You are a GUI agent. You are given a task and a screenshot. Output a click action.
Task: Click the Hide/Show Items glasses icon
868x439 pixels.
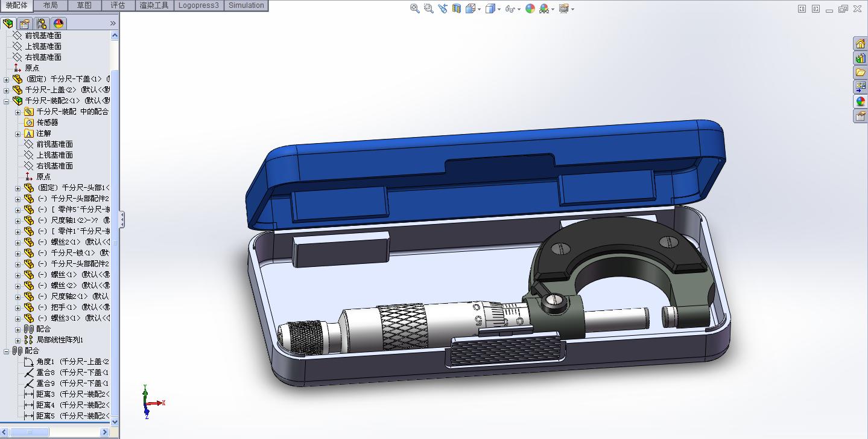510,8
